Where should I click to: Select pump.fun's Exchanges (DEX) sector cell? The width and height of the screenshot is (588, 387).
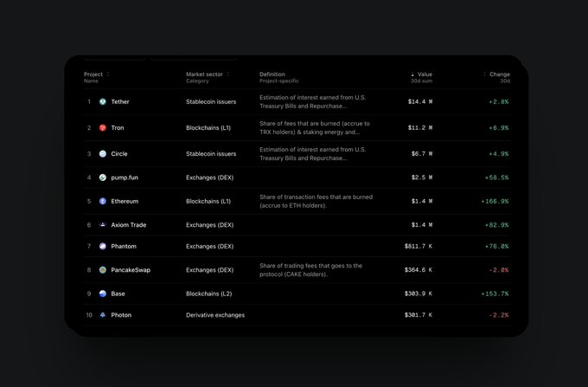(209, 177)
